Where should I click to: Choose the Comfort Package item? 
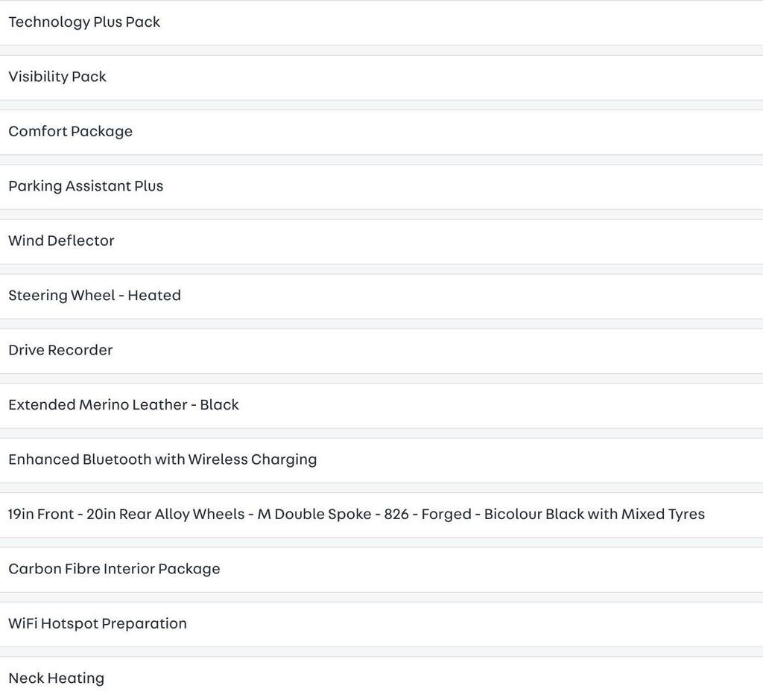click(381, 133)
